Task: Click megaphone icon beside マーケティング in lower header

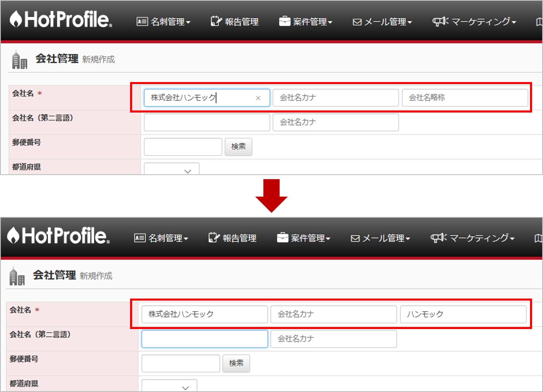Action: tap(438, 238)
